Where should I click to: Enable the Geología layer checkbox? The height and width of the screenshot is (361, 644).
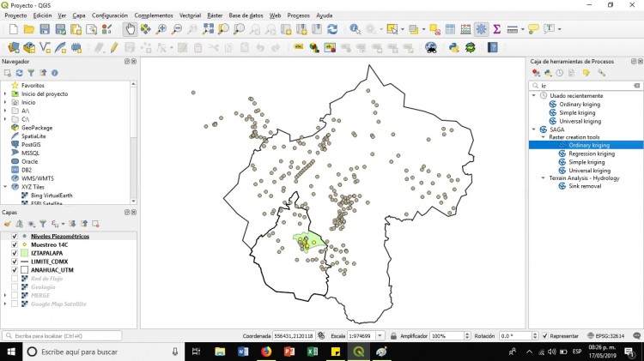[15, 287]
